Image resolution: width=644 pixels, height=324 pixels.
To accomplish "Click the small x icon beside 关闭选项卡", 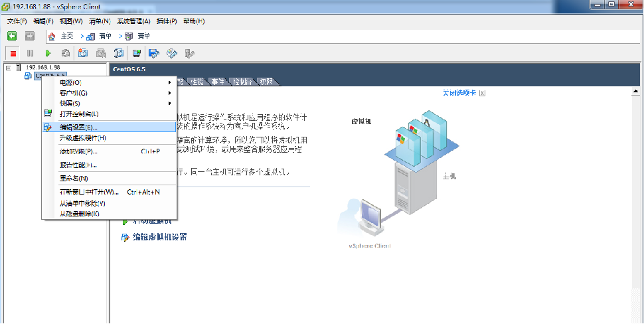I will 482,93.
